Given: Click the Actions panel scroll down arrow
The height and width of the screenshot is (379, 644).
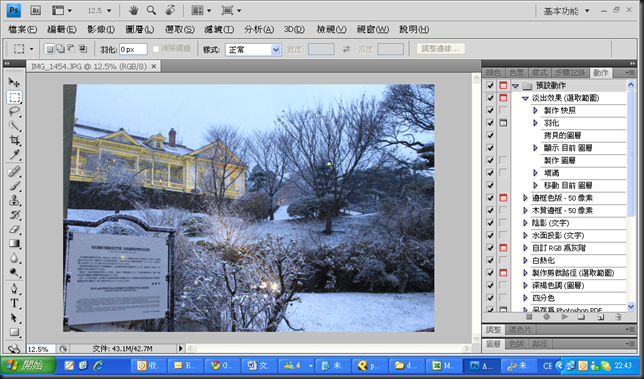Looking at the screenshot, I should tap(631, 306).
